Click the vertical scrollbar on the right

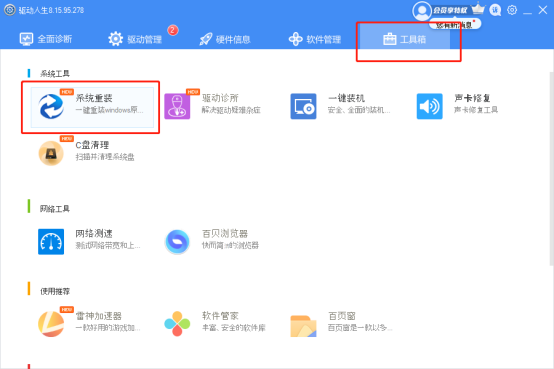coord(552,168)
